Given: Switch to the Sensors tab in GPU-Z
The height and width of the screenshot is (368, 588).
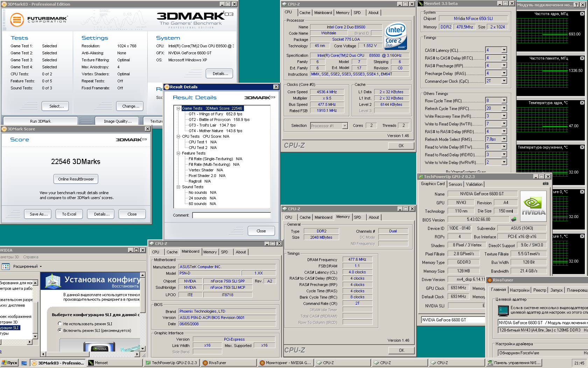Looking at the screenshot, I should 455,184.
